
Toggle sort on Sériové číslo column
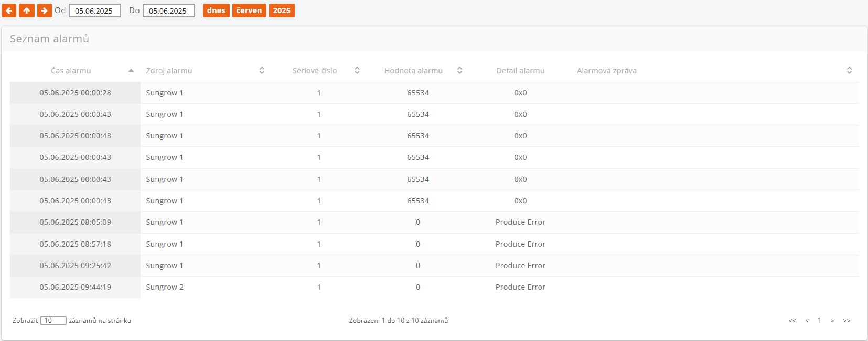(357, 70)
